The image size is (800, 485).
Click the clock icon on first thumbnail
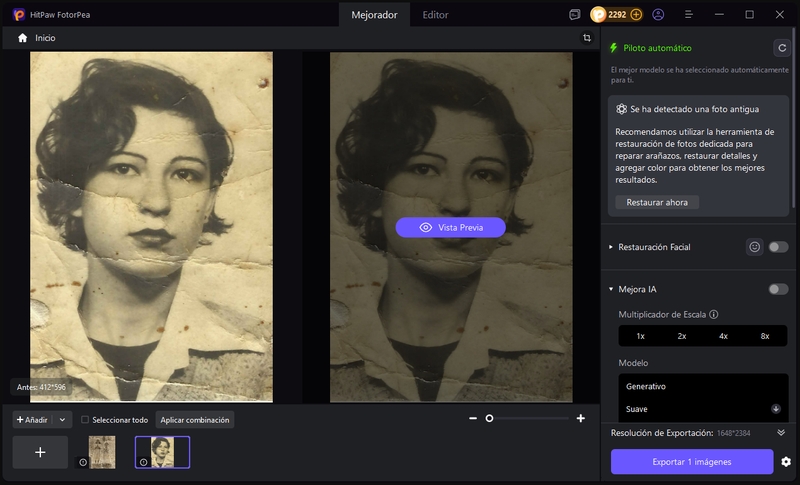pos(83,462)
